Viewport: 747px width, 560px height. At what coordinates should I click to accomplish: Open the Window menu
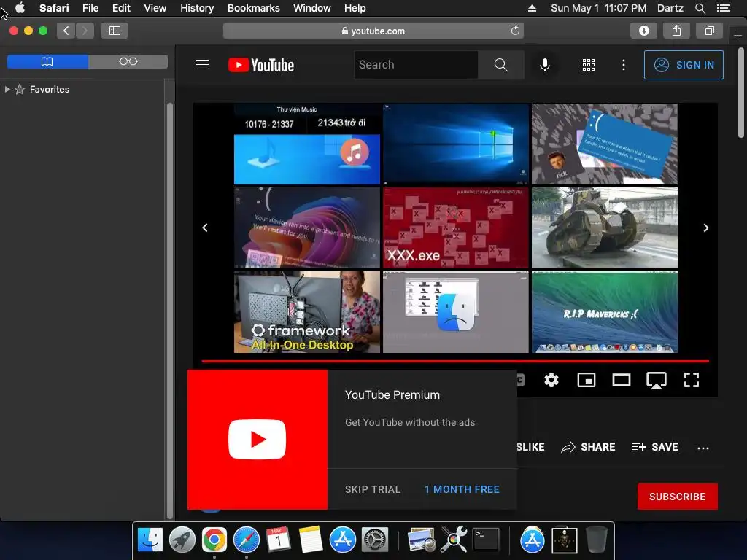point(312,8)
